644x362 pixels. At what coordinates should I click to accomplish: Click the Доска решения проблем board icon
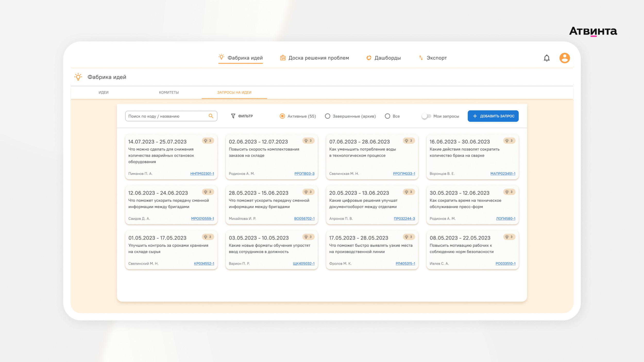click(283, 58)
